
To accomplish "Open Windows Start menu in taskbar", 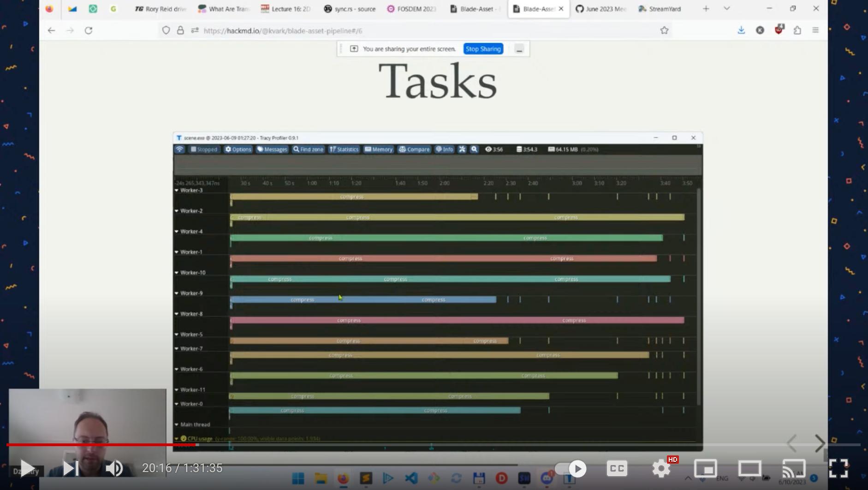I will 298,478.
